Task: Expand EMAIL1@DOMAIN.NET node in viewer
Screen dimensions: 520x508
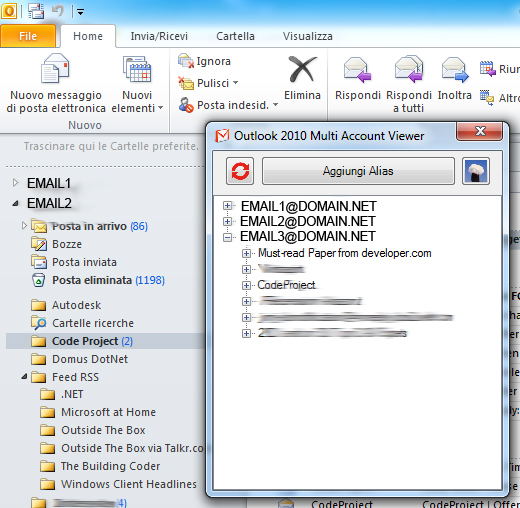Action: pos(228,206)
